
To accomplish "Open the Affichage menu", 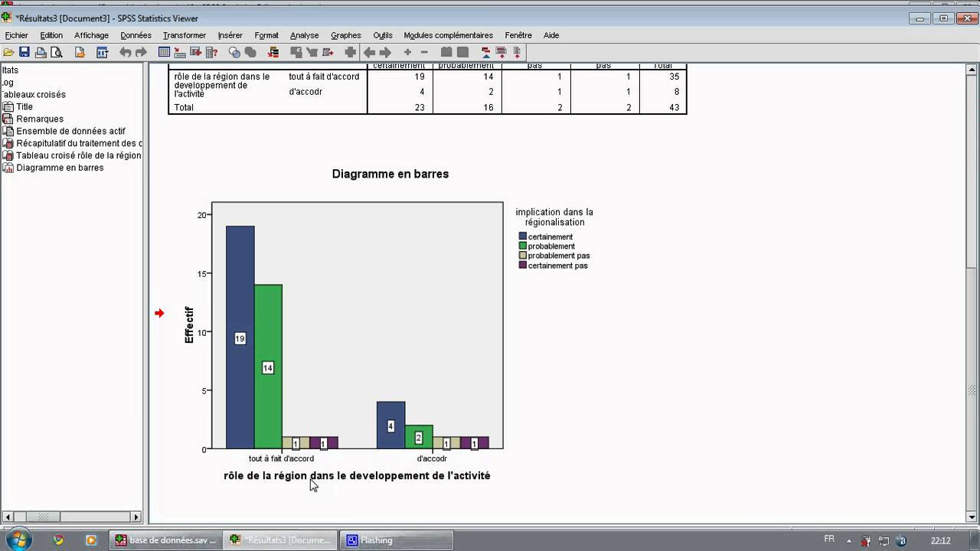I will [91, 35].
